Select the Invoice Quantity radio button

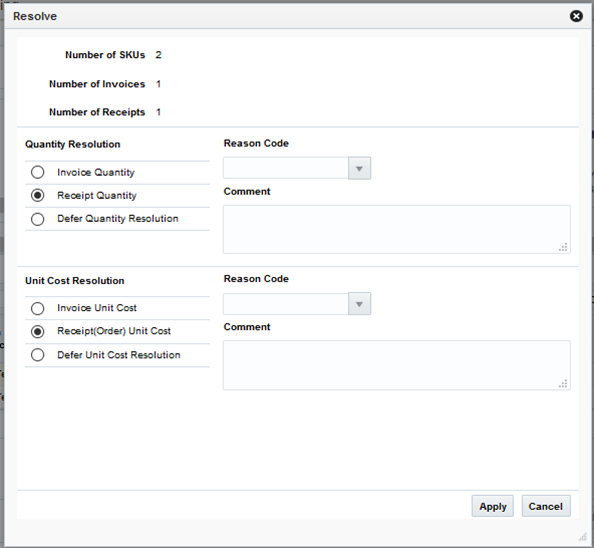pyautogui.click(x=38, y=172)
